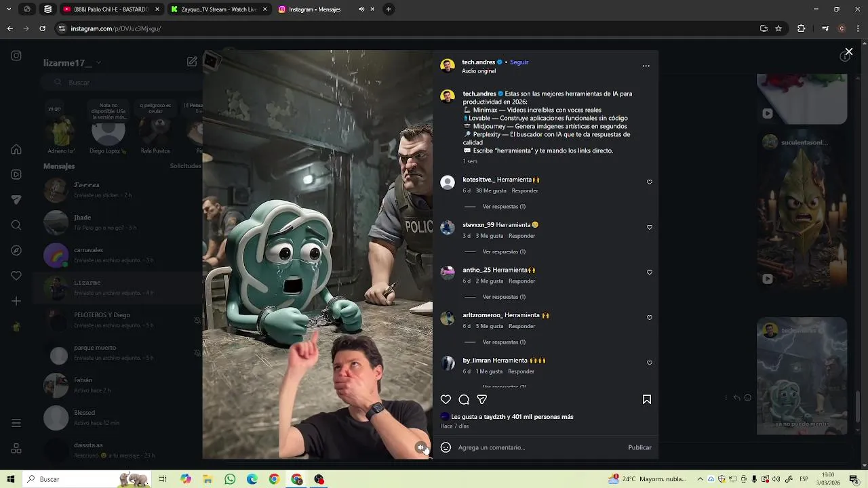Viewport: 868px width, 488px height.
Task: Open WhatsApp from the taskbar
Action: [230, 479]
